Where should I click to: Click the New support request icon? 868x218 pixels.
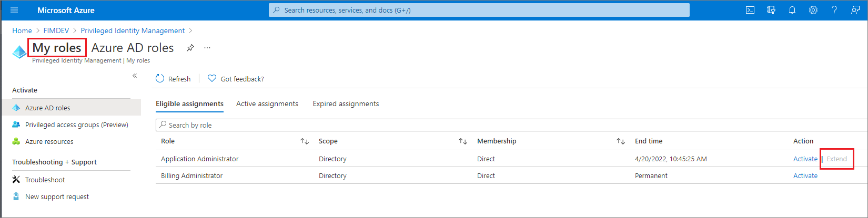click(16, 196)
